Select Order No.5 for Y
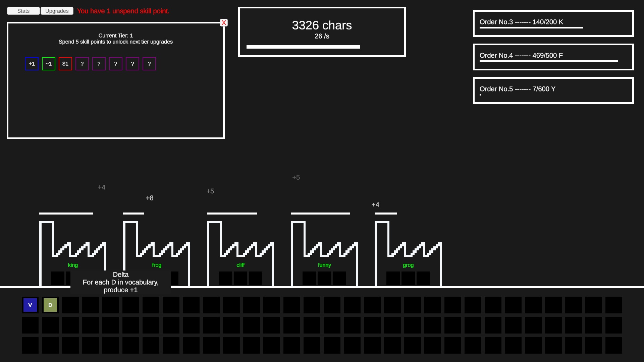The image size is (644, 362). pos(553,90)
